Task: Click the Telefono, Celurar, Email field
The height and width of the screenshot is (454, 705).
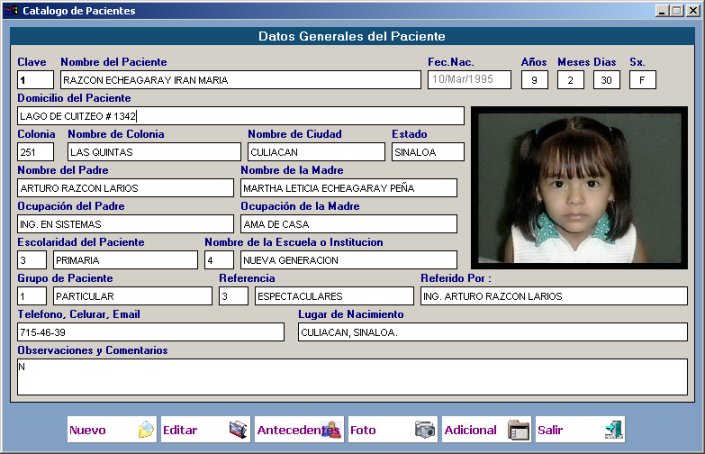Action: [x=151, y=332]
